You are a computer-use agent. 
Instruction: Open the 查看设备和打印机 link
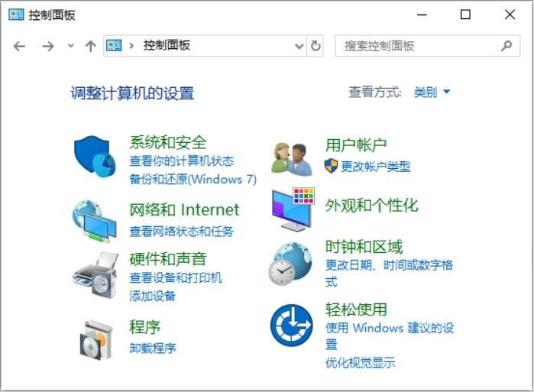click(176, 277)
